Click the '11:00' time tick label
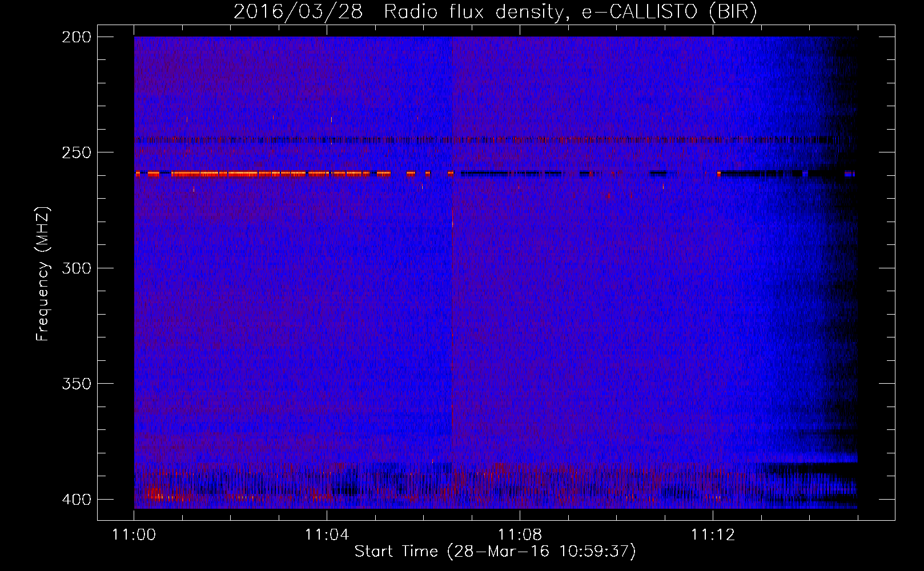This screenshot has width=924, height=571. click(134, 534)
